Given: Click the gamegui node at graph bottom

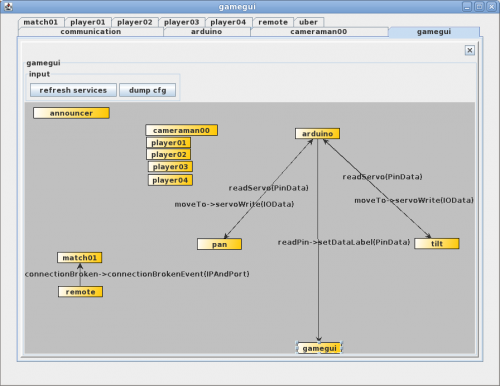Looking at the screenshot, I should (x=319, y=348).
